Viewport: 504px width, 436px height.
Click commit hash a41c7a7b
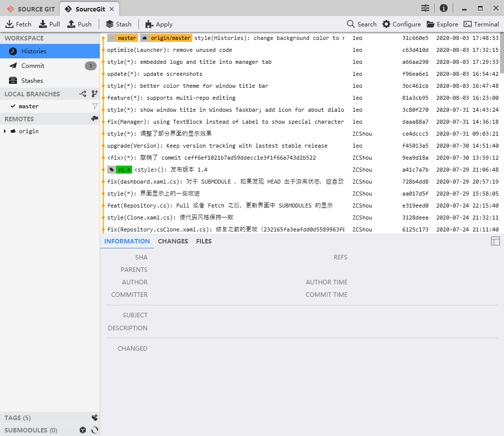[x=415, y=170]
